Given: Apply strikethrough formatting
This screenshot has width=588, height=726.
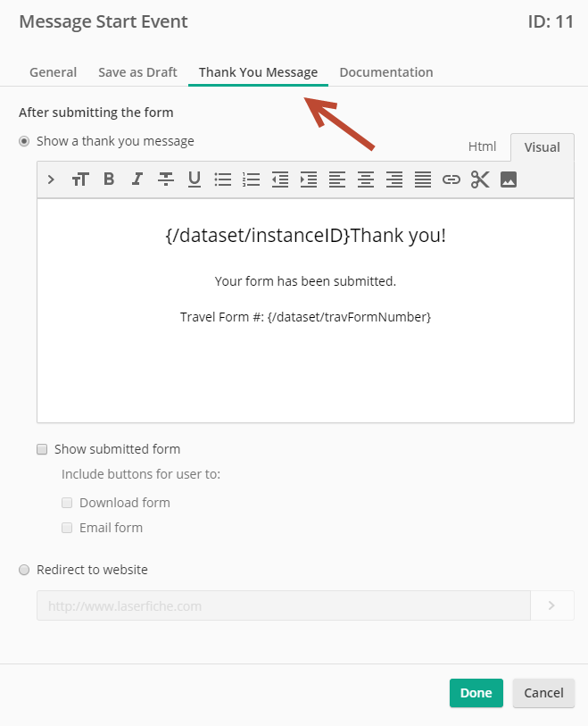Looking at the screenshot, I should [166, 179].
